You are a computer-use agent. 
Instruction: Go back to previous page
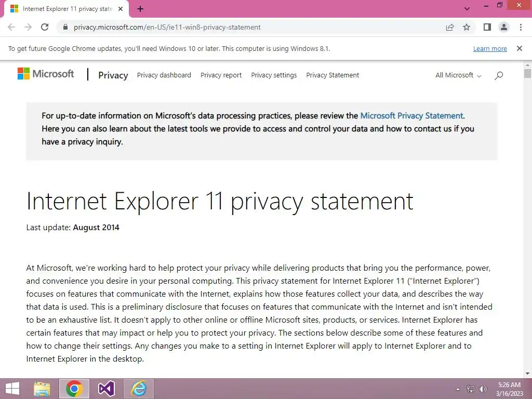click(x=11, y=27)
